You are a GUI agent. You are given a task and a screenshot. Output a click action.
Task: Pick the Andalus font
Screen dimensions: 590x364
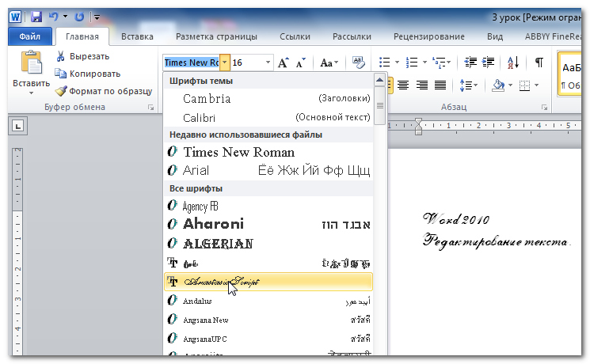coord(268,301)
